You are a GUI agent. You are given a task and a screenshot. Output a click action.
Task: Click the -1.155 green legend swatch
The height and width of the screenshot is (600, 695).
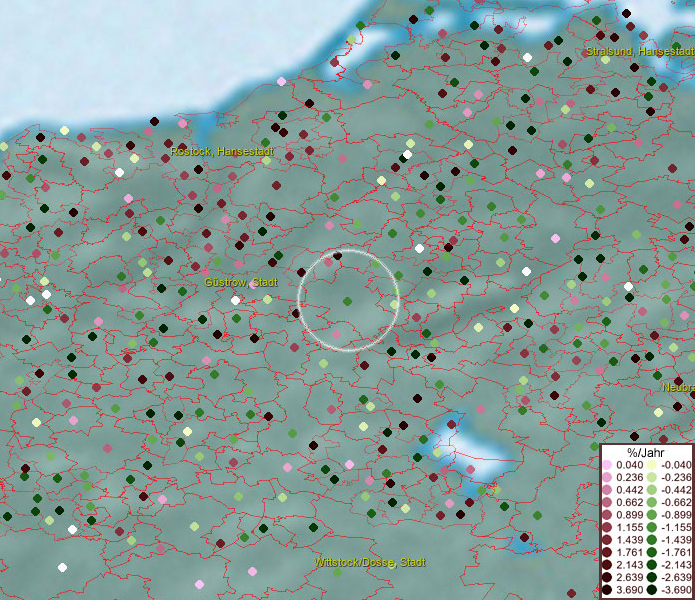tap(652, 527)
